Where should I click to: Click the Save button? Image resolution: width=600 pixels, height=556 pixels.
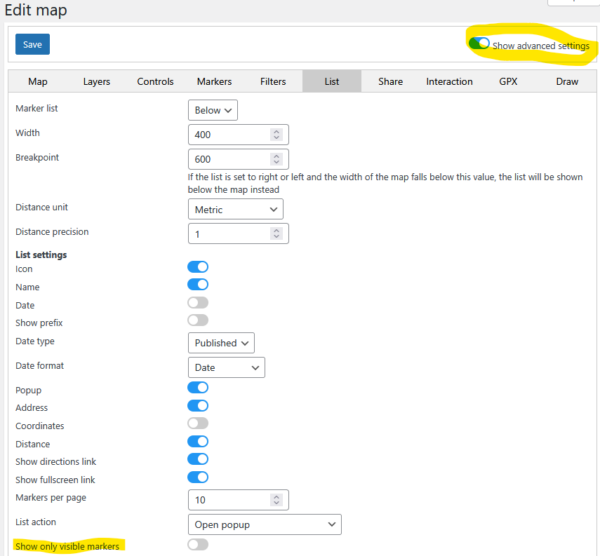click(32, 45)
